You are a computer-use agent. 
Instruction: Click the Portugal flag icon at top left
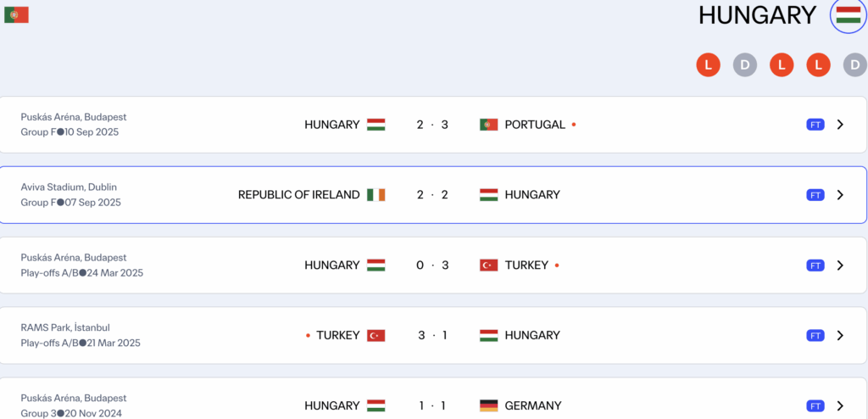coord(16,14)
